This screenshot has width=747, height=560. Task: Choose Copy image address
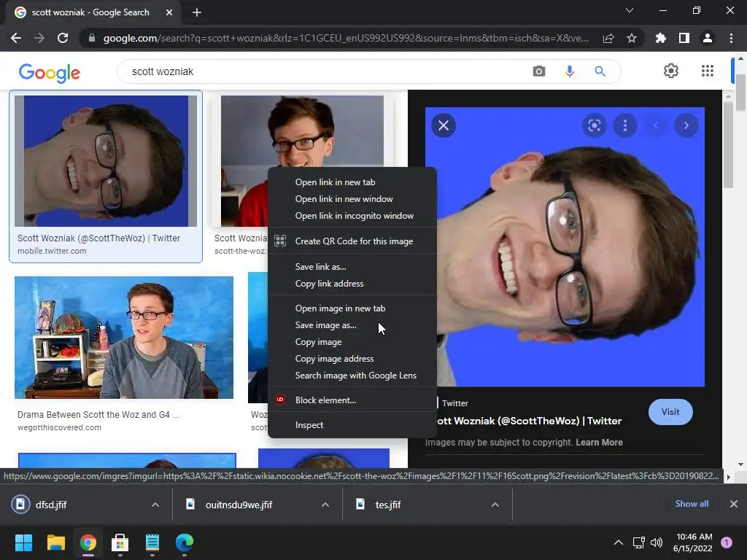point(352,359)
